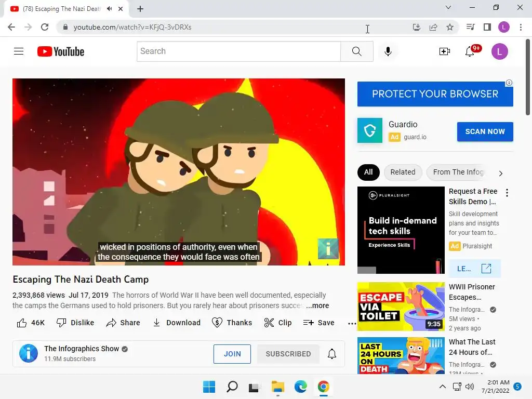
Task: Open Pluralsight ad thumbnail
Action: [x=401, y=230]
